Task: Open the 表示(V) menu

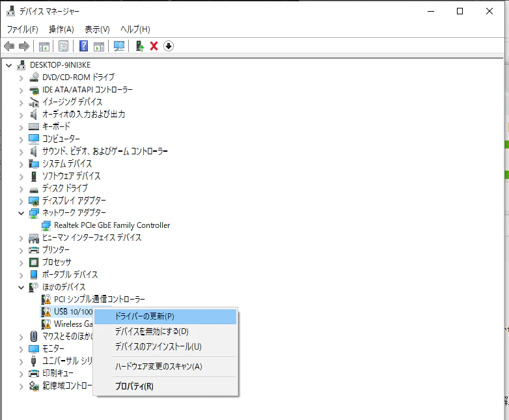Action: pyautogui.click(x=97, y=29)
